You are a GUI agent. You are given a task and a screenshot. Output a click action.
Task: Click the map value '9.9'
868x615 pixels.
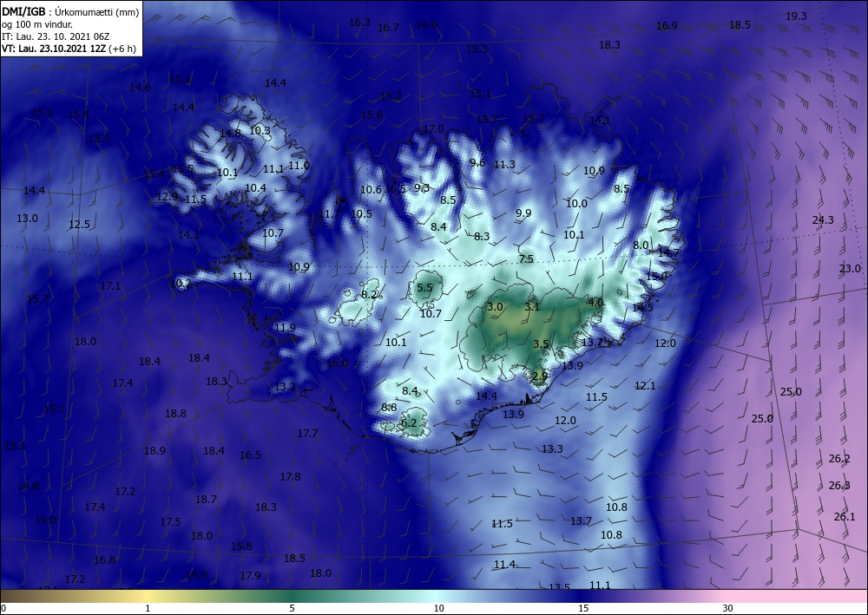tap(523, 213)
